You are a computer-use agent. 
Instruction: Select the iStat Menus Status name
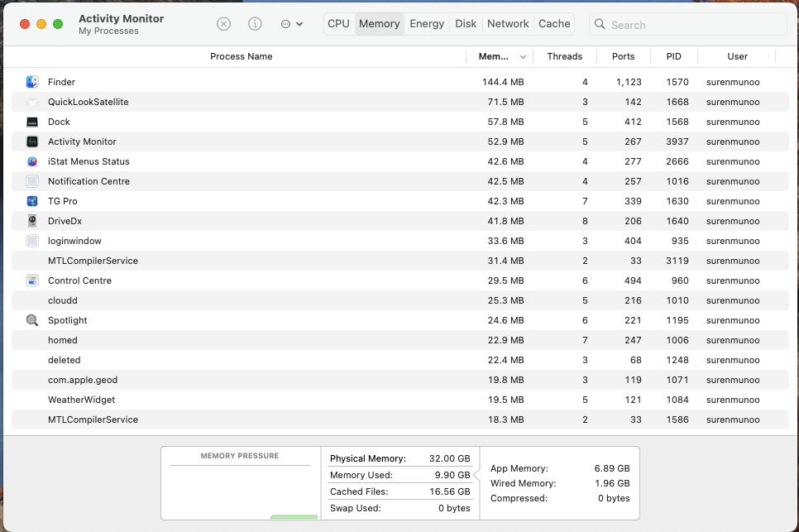pos(89,161)
